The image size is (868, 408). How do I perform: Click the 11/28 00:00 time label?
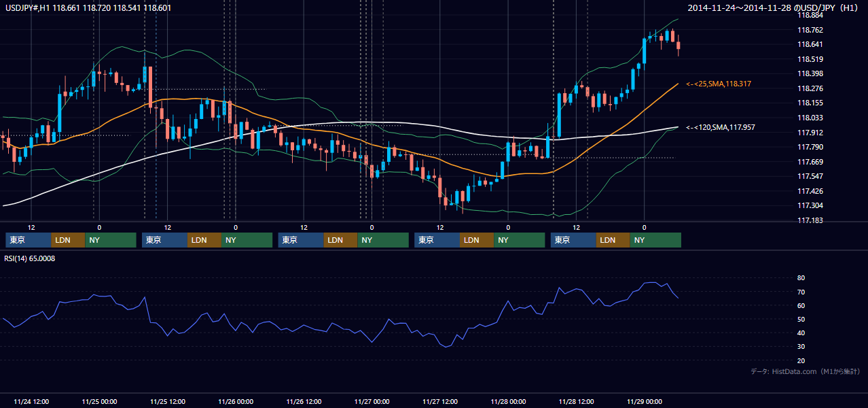pyautogui.click(x=508, y=401)
